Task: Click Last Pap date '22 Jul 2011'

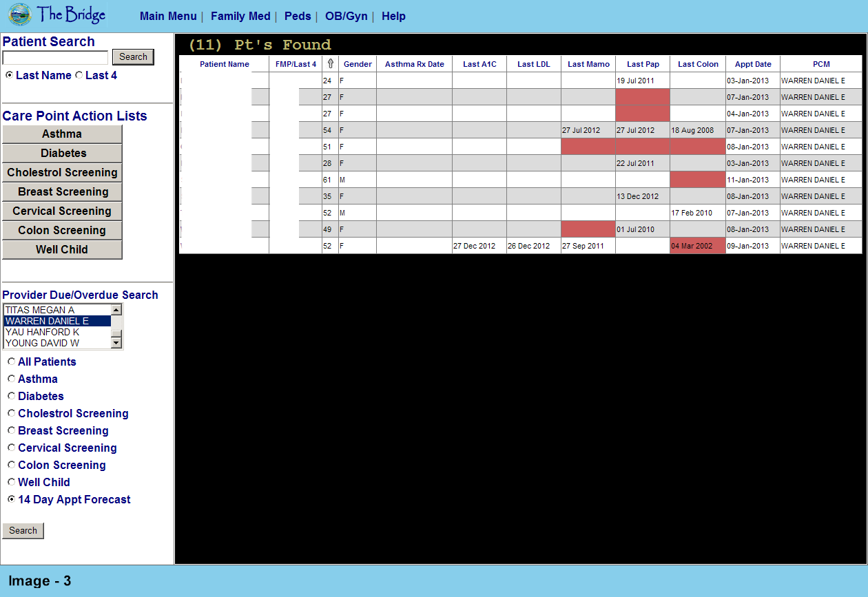Action: [x=636, y=163]
